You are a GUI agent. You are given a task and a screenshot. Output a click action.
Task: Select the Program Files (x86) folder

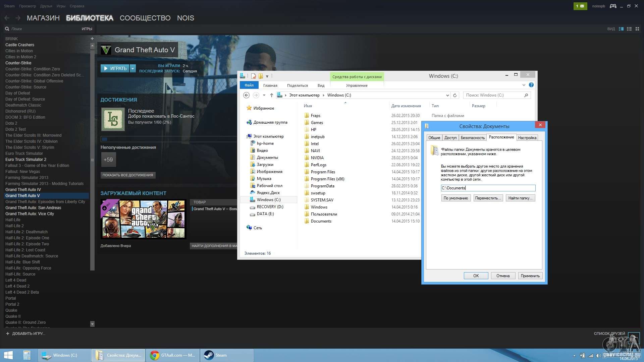tap(327, 179)
